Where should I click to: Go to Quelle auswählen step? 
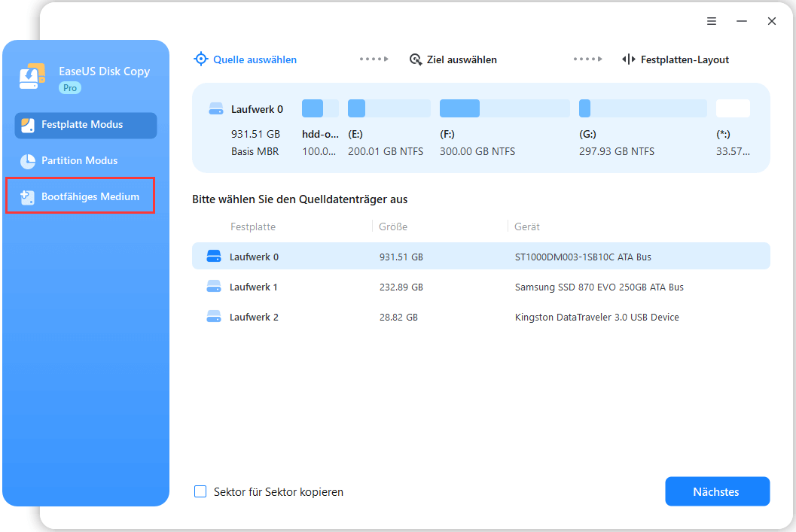(x=246, y=59)
